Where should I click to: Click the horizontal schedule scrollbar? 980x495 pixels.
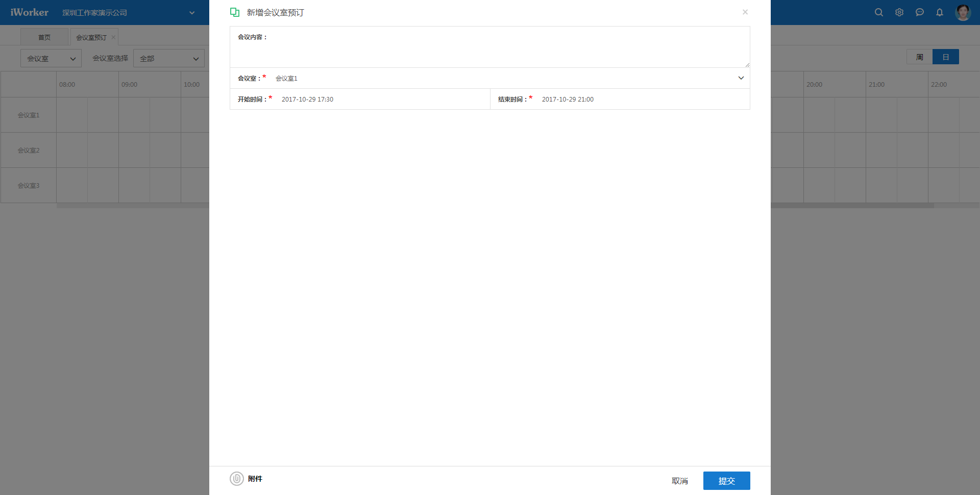pyautogui.click(x=852, y=206)
